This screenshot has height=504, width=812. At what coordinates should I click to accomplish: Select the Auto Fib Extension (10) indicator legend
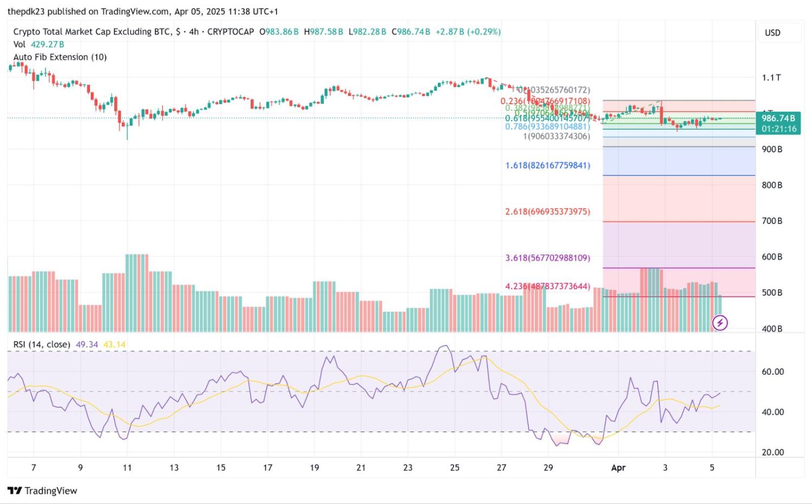point(60,57)
